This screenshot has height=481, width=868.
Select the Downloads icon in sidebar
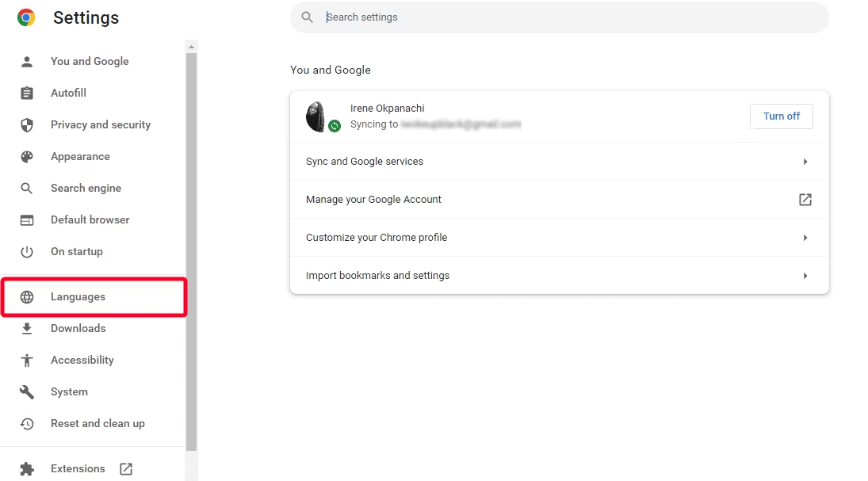28,328
